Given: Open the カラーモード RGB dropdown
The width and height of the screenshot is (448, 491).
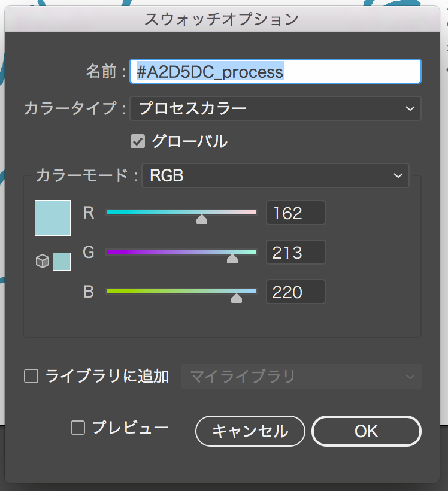Looking at the screenshot, I should [x=276, y=175].
